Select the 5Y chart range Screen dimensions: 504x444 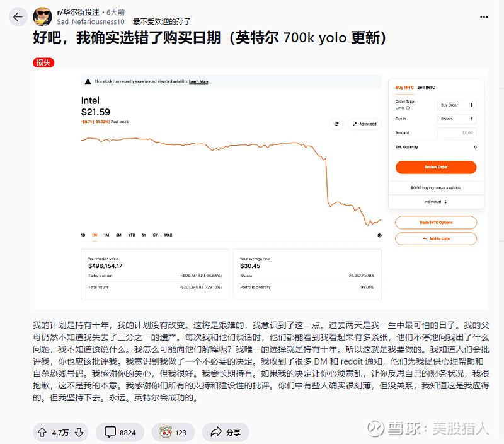coord(155,235)
